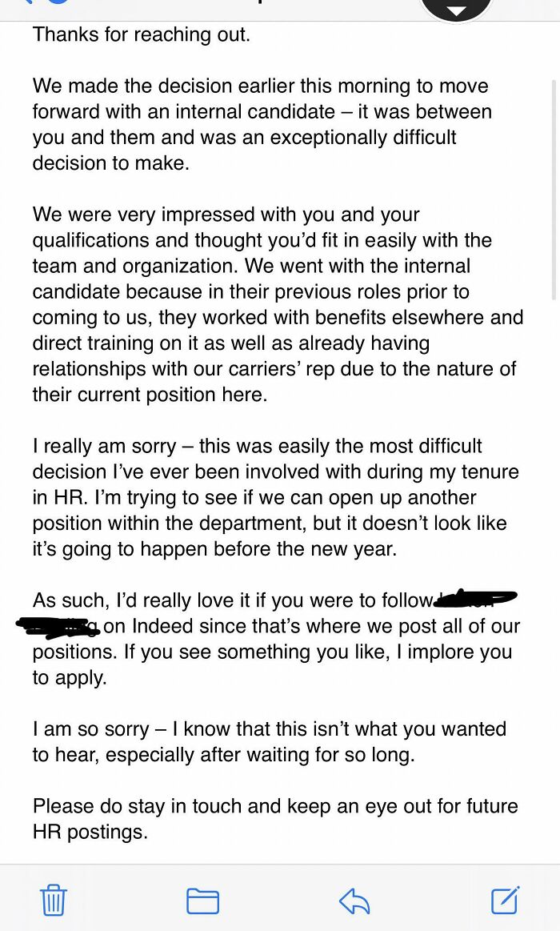This screenshot has width=560, height=931.
Task: Tap the 'internal candidate' paragraph opening
Action: 262,124
